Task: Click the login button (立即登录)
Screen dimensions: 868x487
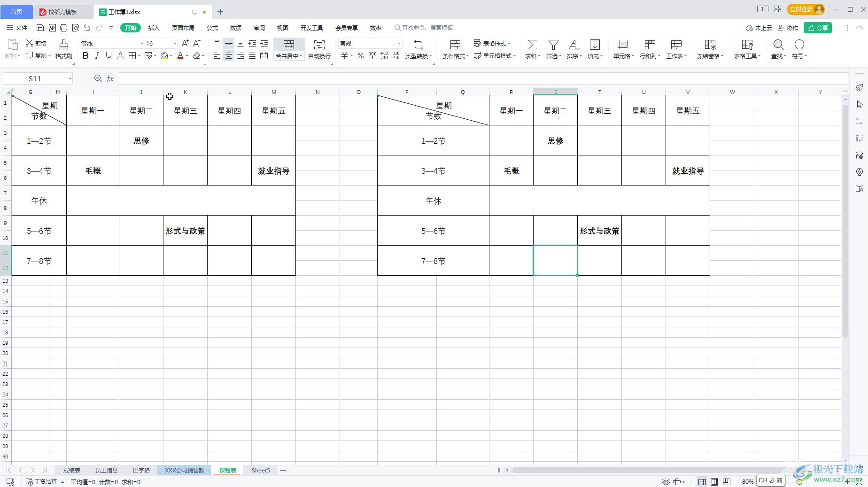Action: 806,9
